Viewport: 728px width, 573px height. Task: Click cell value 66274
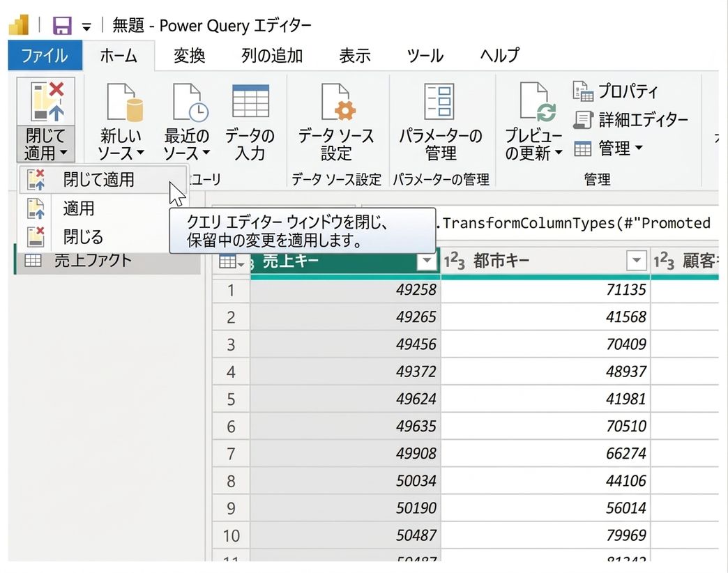coord(626,453)
